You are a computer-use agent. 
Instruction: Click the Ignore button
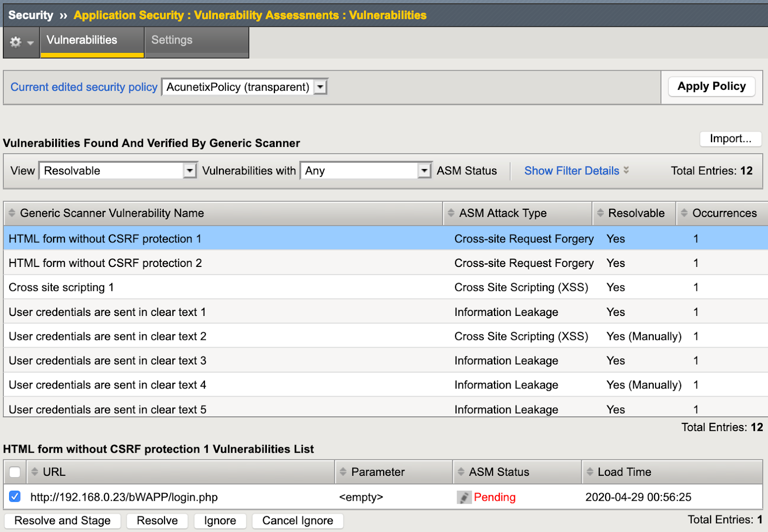pyautogui.click(x=220, y=520)
